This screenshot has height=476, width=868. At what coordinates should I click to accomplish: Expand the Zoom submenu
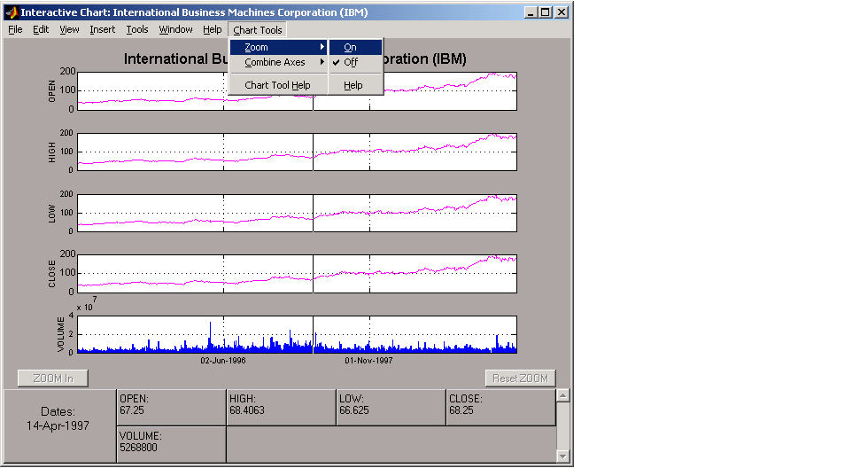tap(278, 47)
